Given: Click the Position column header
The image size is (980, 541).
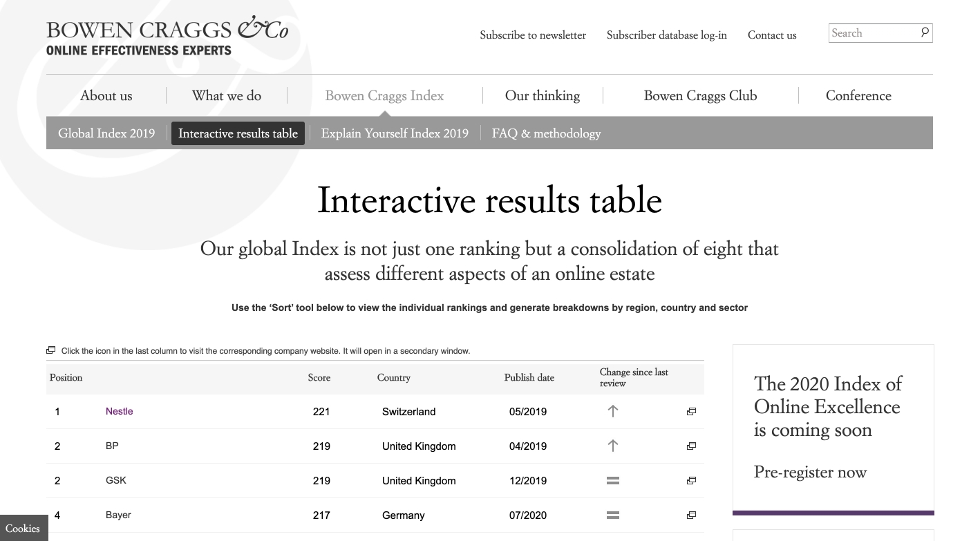Looking at the screenshot, I should pyautogui.click(x=66, y=377).
